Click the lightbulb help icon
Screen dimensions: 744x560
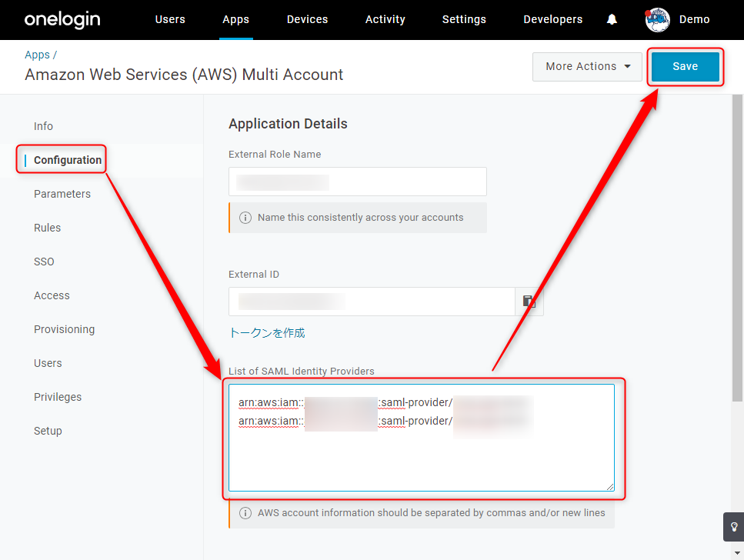pos(733,527)
